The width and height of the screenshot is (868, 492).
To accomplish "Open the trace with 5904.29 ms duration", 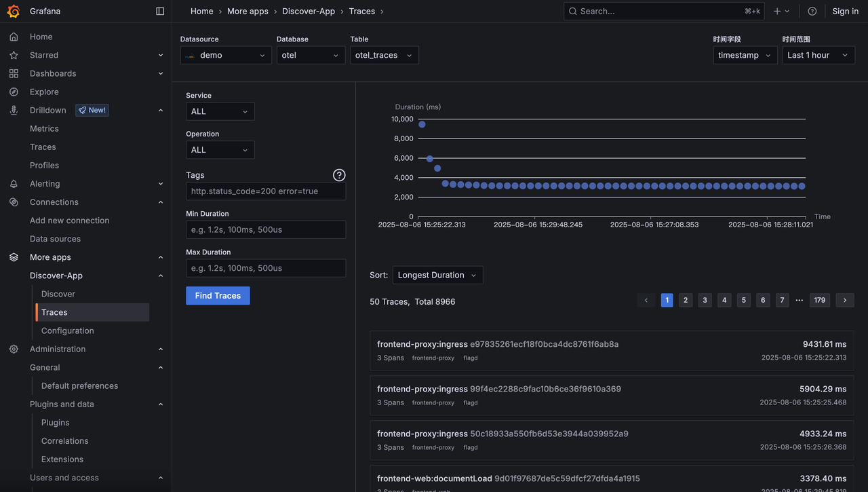I will 612,395.
